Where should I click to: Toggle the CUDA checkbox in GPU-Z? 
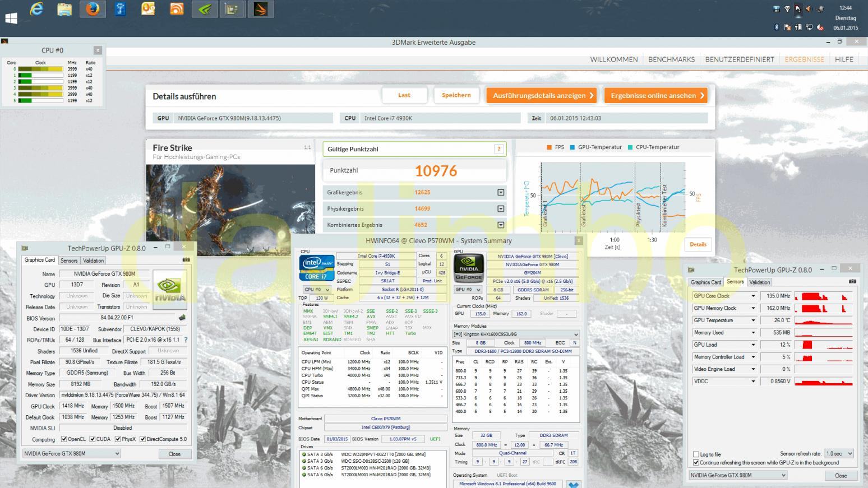[93, 439]
